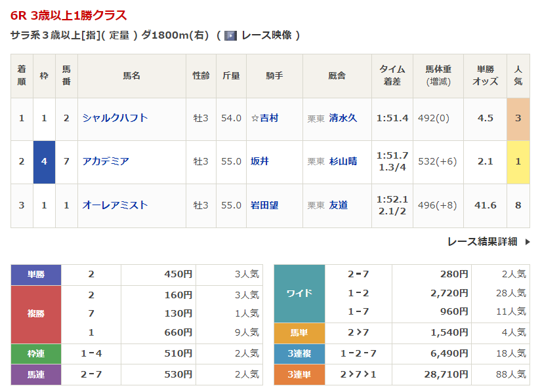Select jockey ☆吉村 link
Viewport: 540px width, 392px height.
(x=264, y=118)
